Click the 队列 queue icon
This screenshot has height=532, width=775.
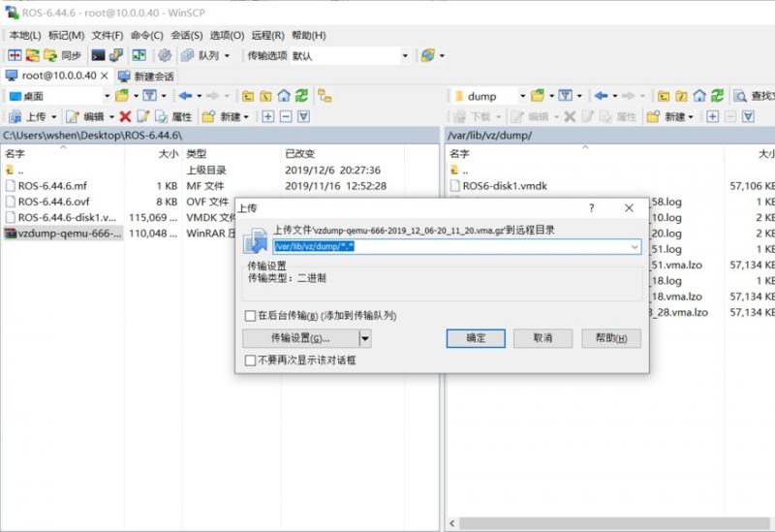coord(187,55)
